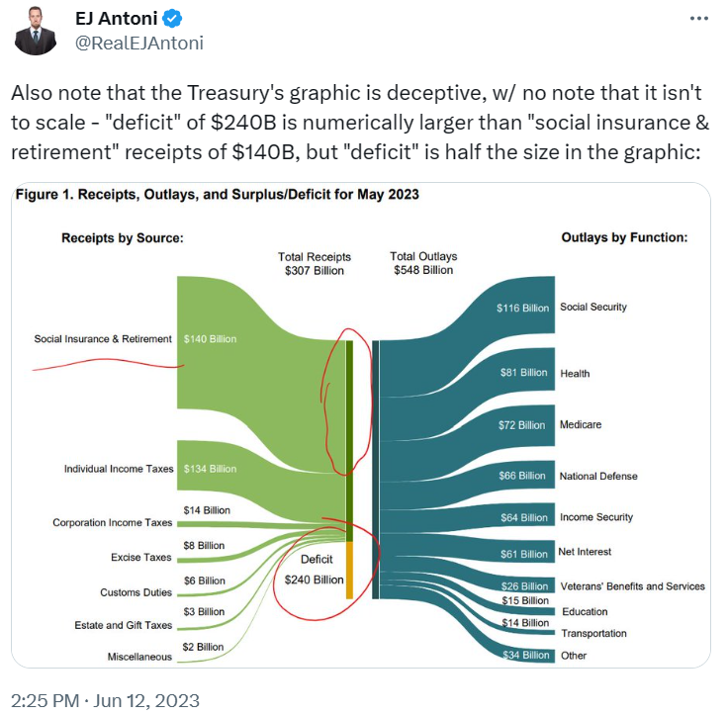The width and height of the screenshot is (728, 716).
Task: Click the blue verified badge icon
Action: click(172, 19)
